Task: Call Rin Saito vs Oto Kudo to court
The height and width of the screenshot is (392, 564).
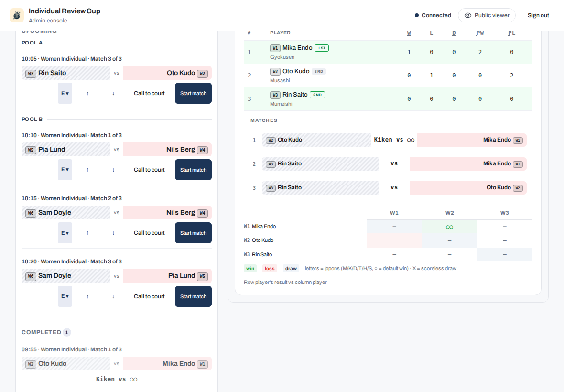Action: [x=149, y=93]
